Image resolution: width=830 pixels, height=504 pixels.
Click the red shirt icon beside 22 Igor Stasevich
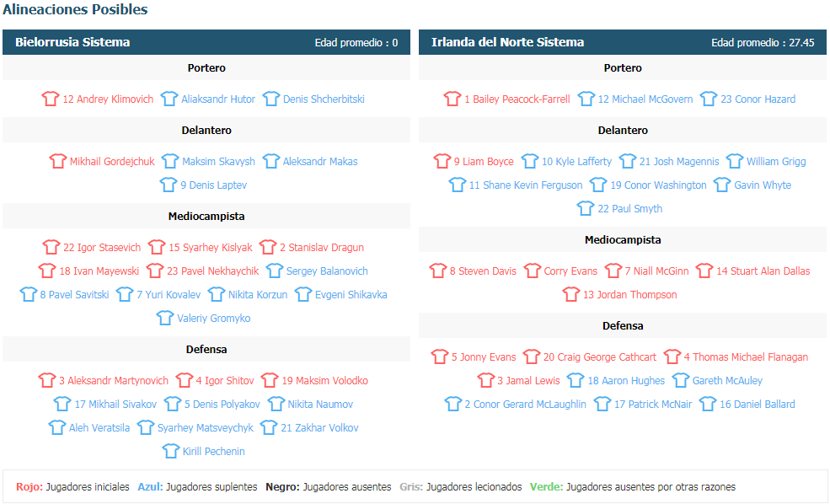coord(51,247)
